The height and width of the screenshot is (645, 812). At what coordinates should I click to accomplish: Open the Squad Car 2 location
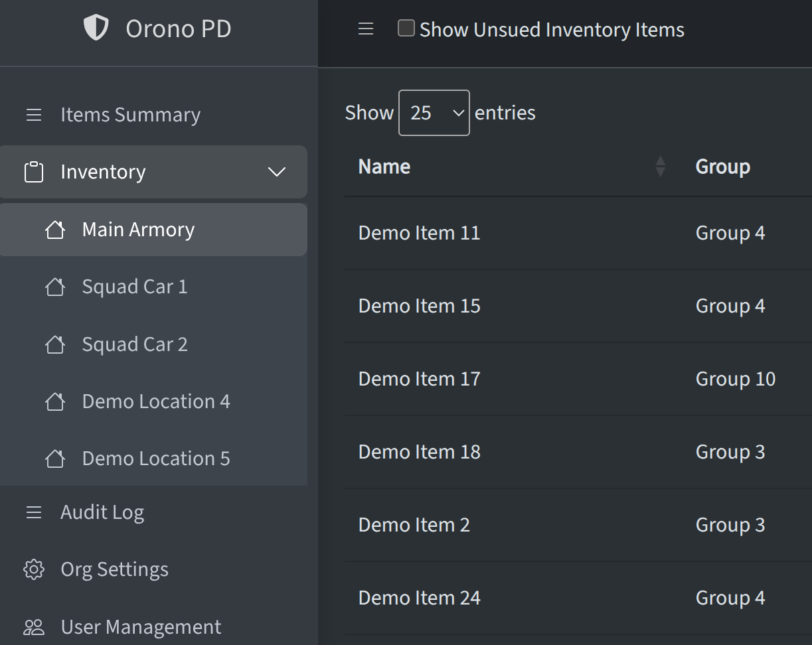point(135,344)
